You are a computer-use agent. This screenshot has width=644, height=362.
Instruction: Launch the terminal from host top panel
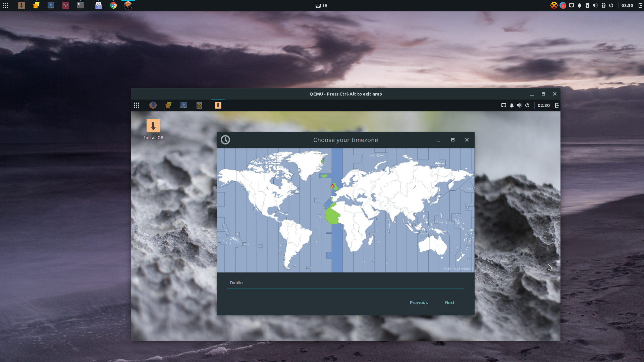pos(80,5)
